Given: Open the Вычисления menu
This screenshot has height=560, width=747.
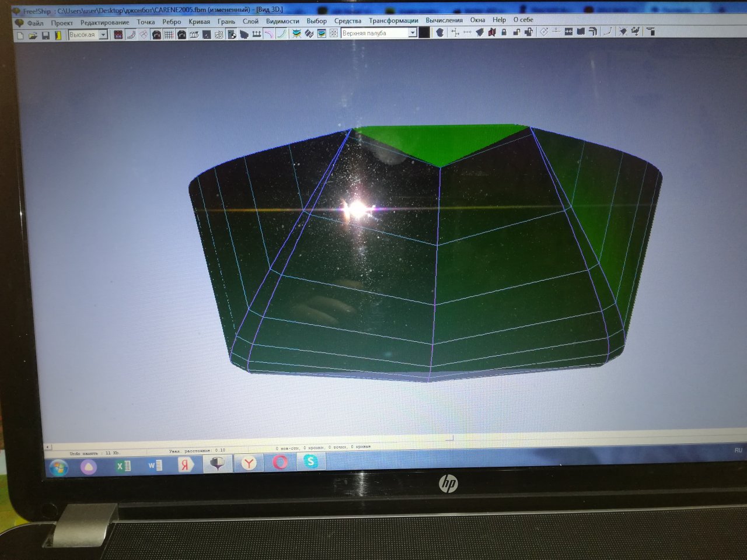Looking at the screenshot, I should (444, 20).
